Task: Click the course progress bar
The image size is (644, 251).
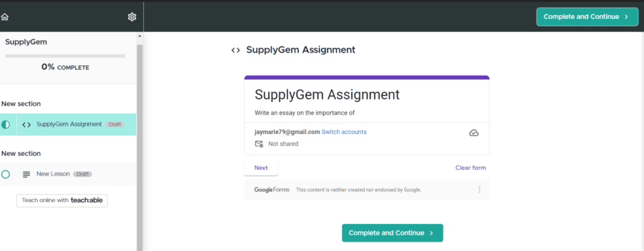Action: (65, 56)
